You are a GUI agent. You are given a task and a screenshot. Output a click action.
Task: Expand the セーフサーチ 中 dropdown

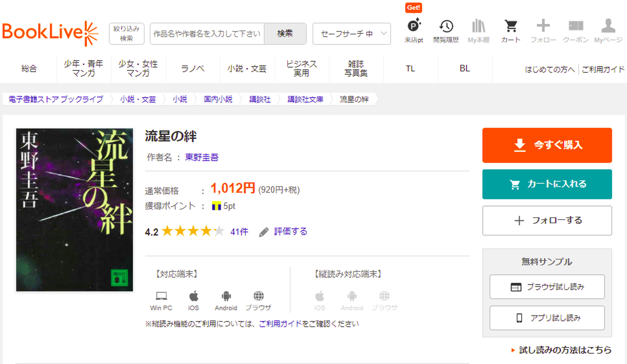pos(351,34)
